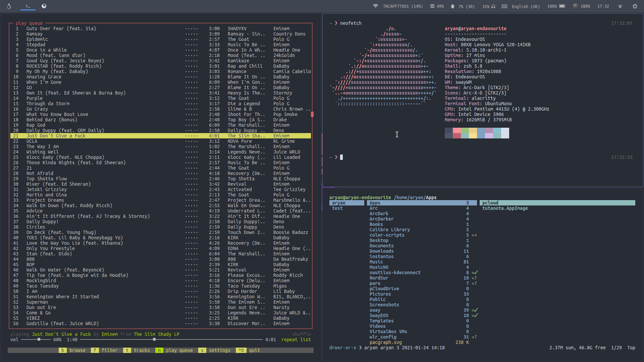Click the volume slider handle

point(39,340)
